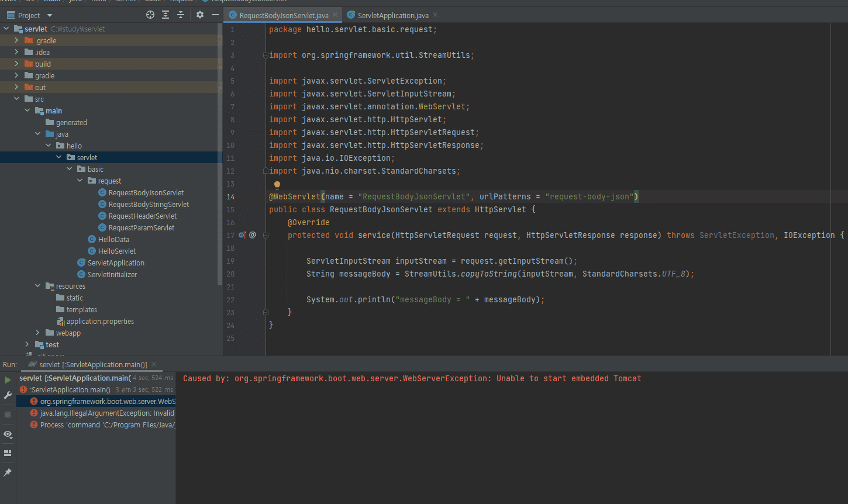Click the overriding method gutter icon on line 17
The width and height of the screenshot is (848, 504).
[243, 235]
